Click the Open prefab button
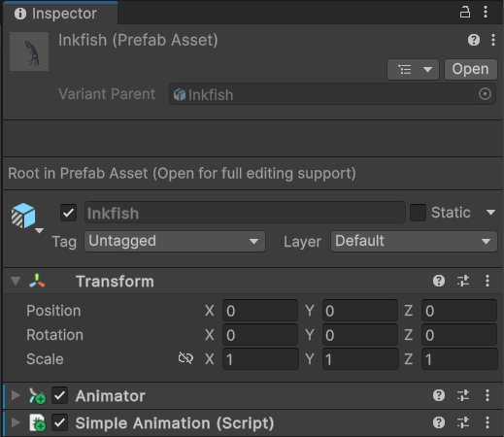The image size is (504, 437). (x=470, y=69)
